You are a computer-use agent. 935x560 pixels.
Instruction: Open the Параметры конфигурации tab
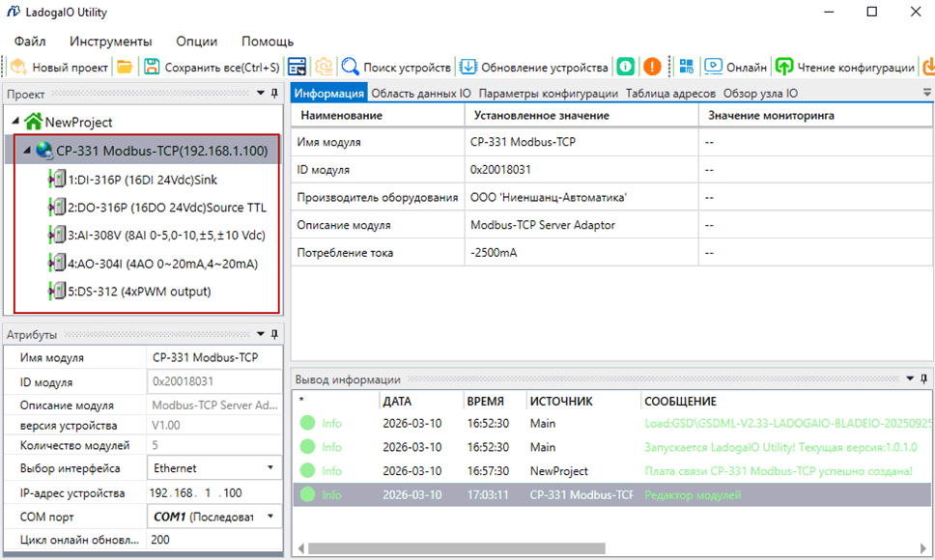(548, 93)
